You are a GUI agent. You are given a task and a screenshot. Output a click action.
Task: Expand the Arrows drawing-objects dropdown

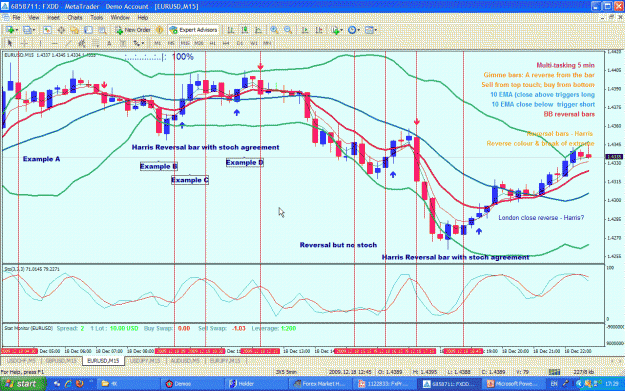click(143, 43)
